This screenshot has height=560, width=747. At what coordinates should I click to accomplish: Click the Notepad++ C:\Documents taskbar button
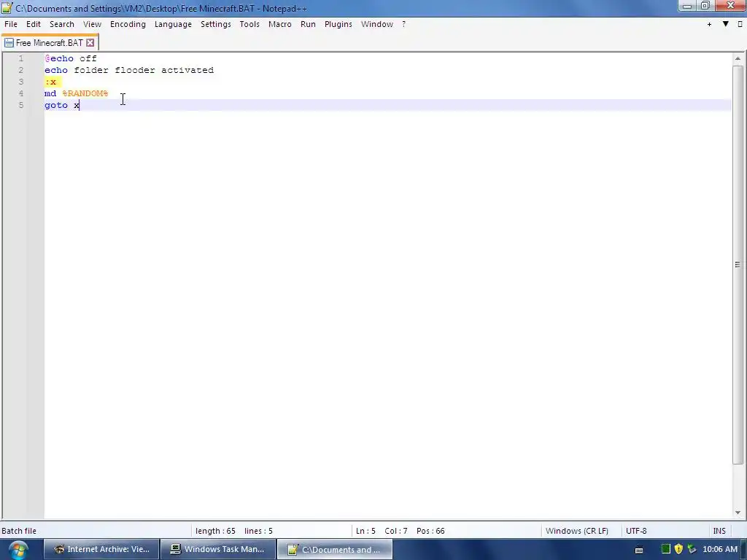(334, 549)
